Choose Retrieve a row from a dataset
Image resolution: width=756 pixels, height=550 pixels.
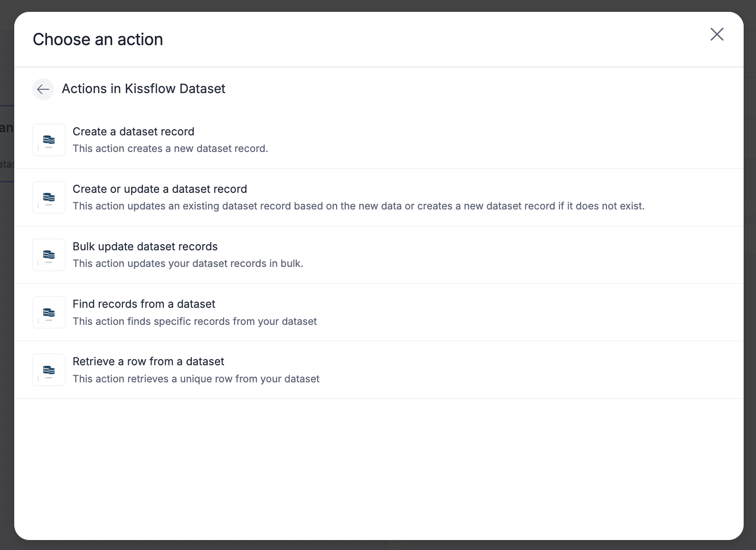pos(148,361)
